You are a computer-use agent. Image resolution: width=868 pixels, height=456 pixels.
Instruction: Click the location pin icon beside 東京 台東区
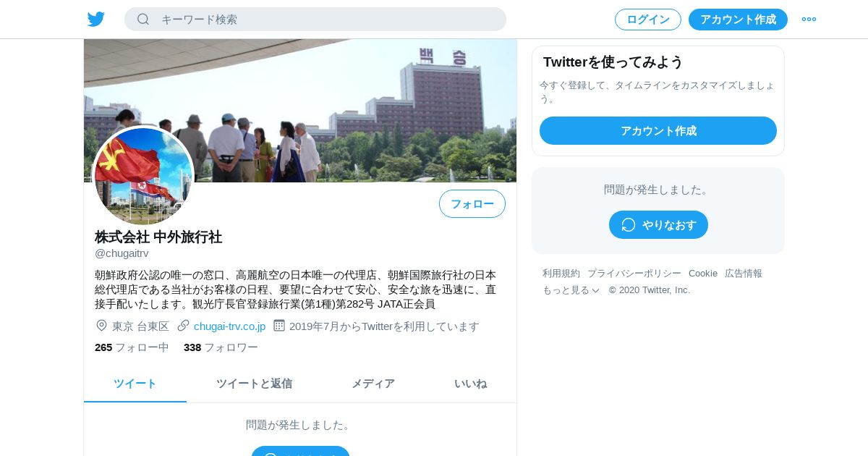pos(101,326)
